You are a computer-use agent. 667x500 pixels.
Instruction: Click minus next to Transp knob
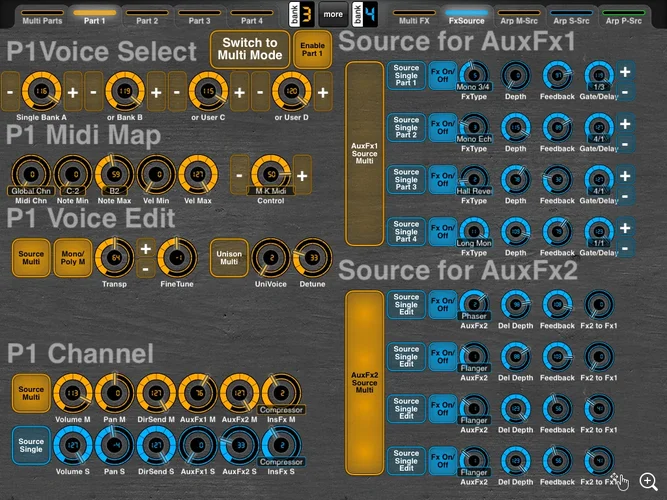(x=145, y=269)
